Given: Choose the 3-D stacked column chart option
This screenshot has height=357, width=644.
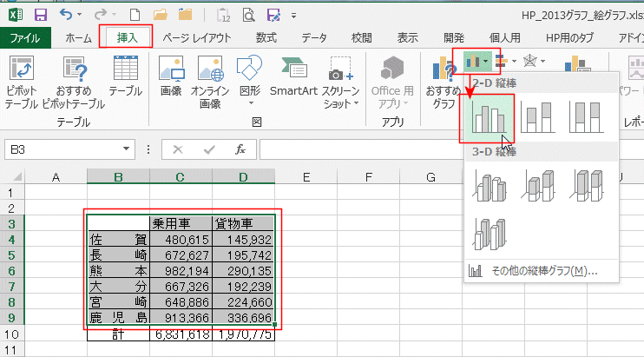Looking at the screenshot, I should coord(537,183).
